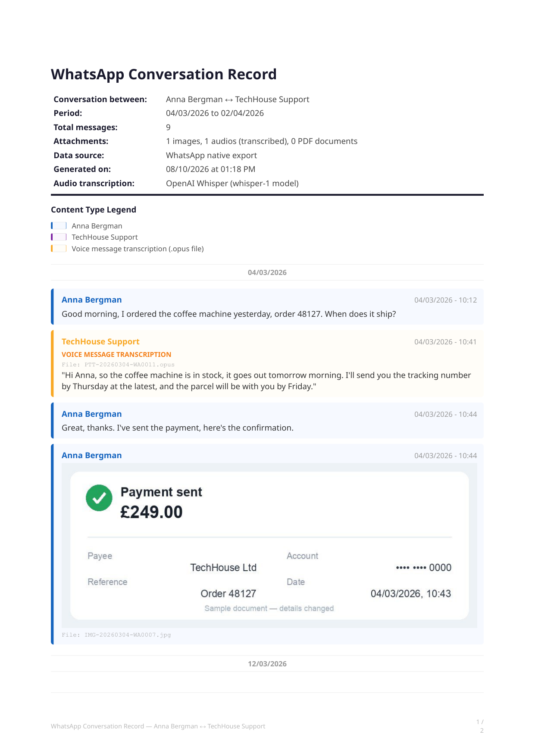The image size is (535, 756).
Task: Click the WhatsApp Conversation Record title
Action: point(164,74)
